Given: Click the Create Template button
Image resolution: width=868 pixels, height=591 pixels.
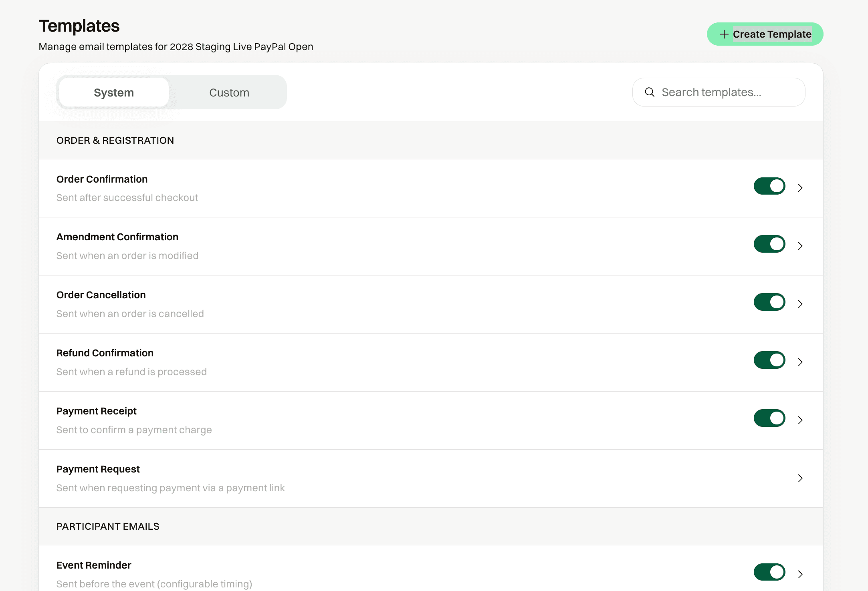Looking at the screenshot, I should pyautogui.click(x=765, y=34).
